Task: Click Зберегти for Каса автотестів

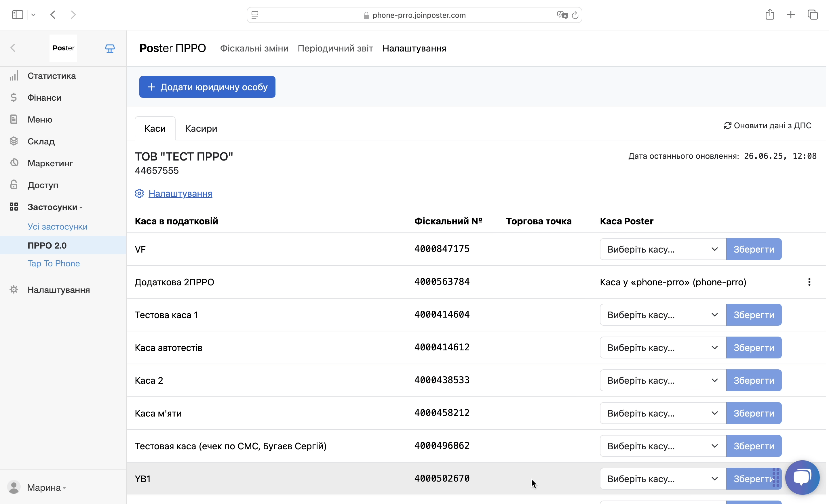Action: [754, 348]
